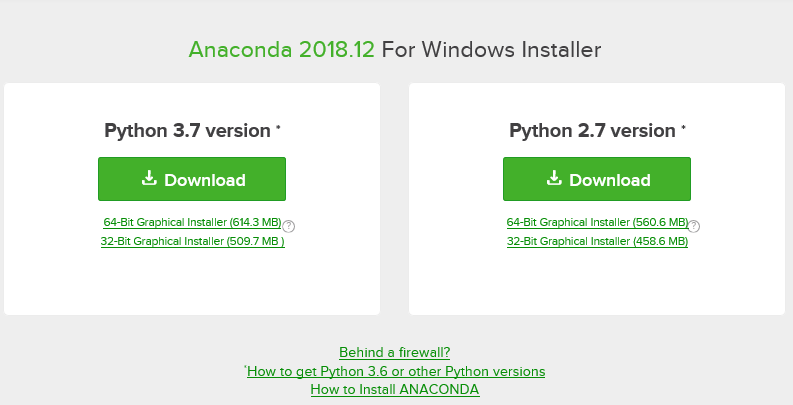
Task: Choose 64-Bit Graphical Installer (614.3 MB)
Action: [x=192, y=222]
